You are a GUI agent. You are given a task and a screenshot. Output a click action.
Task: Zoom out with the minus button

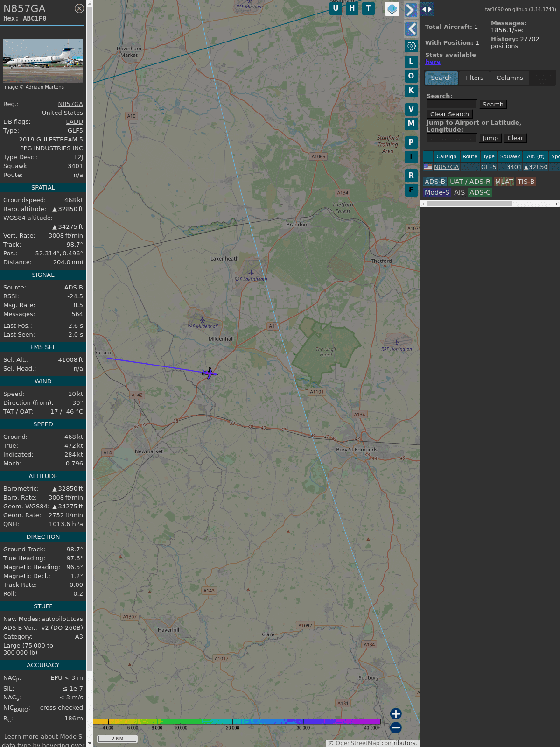point(396,727)
